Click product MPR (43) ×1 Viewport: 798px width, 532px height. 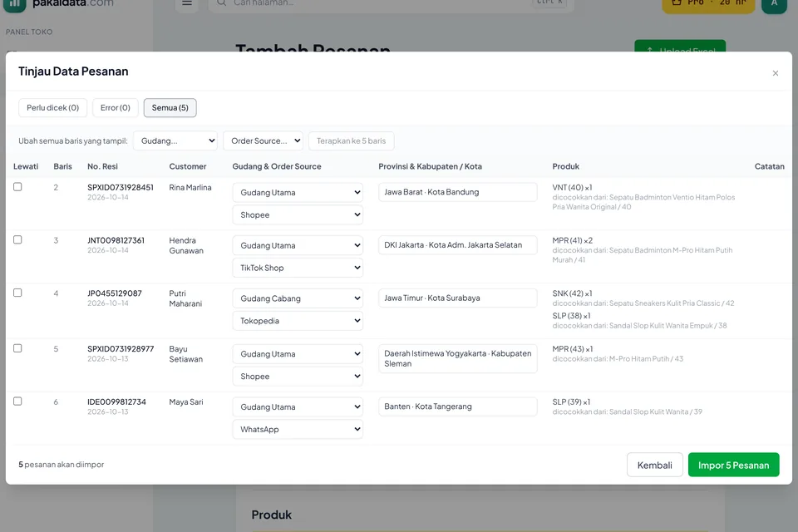(x=573, y=349)
